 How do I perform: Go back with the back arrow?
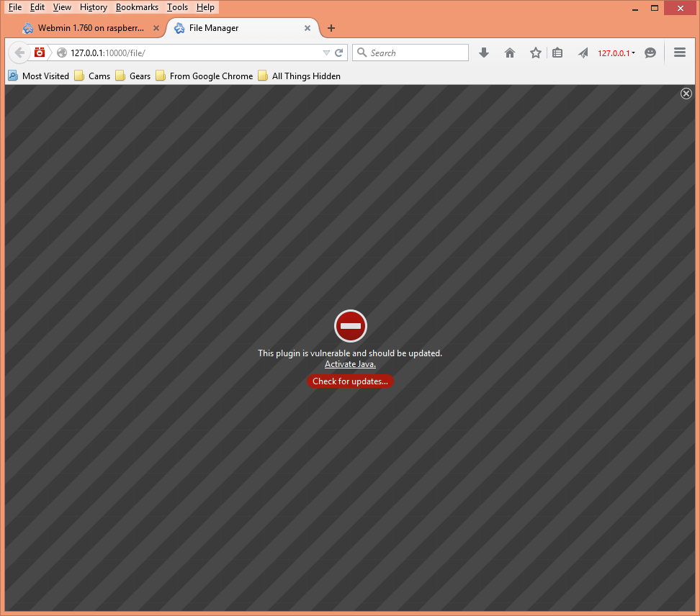coord(19,53)
